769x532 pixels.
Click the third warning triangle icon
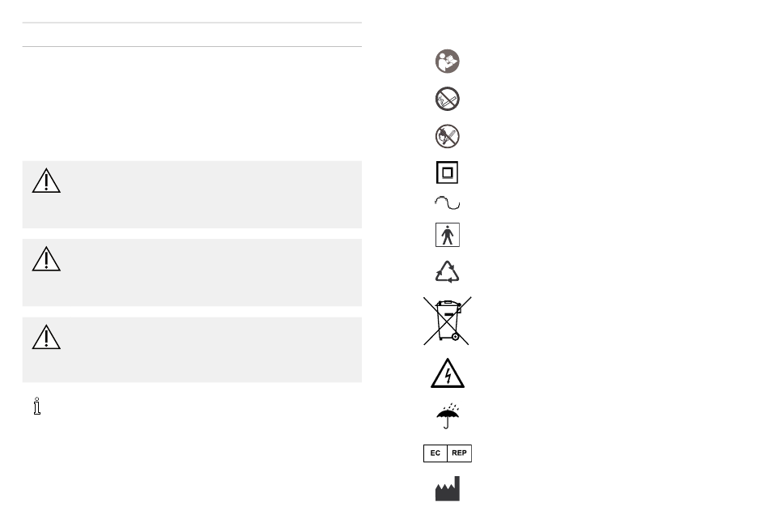coord(46,337)
